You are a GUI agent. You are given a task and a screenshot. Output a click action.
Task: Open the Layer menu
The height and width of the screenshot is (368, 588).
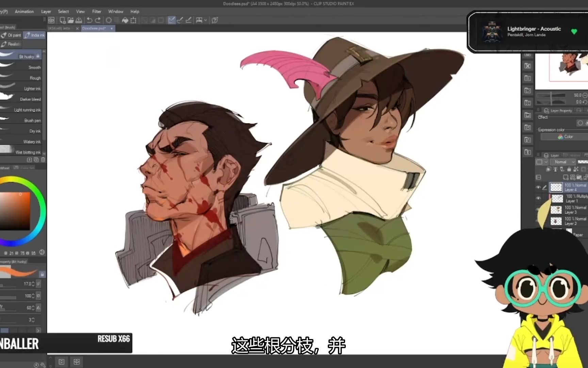tap(46, 12)
